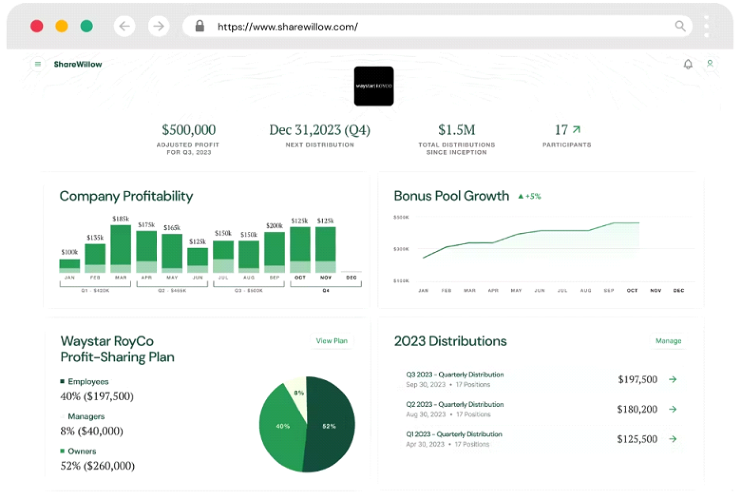
Task: Open the browser three-dot menu
Action: coord(707,26)
